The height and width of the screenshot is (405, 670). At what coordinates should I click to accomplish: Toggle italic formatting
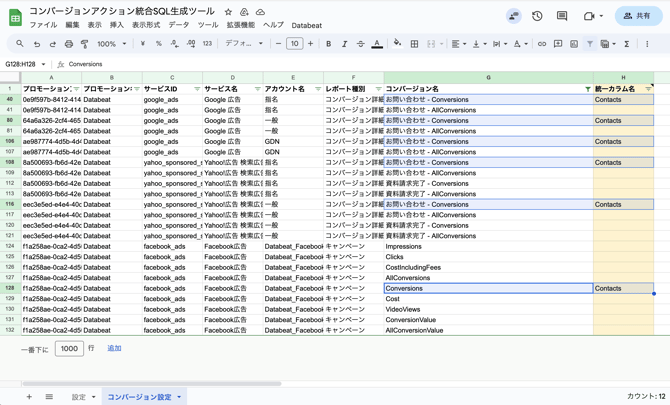click(345, 44)
